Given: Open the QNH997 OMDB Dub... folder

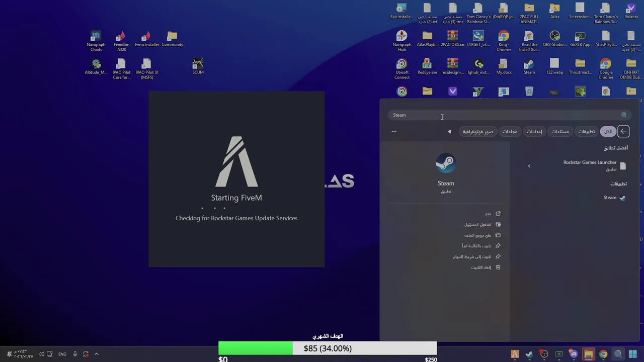Looking at the screenshot, I should (x=631, y=69).
